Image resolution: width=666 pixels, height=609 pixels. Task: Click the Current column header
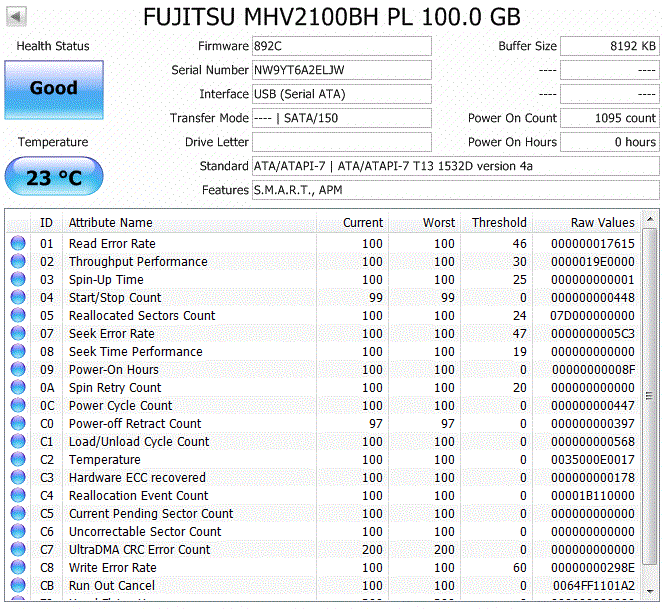(x=353, y=223)
